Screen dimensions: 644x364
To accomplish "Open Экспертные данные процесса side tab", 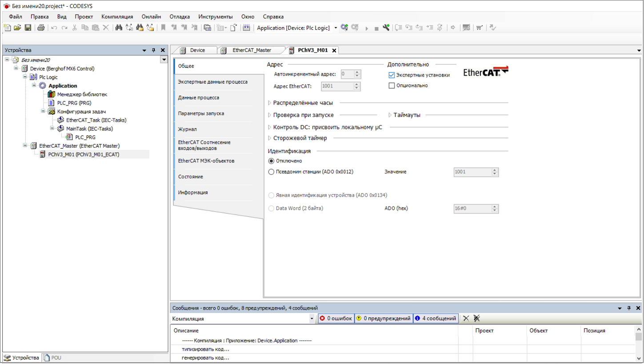I will click(x=213, y=82).
